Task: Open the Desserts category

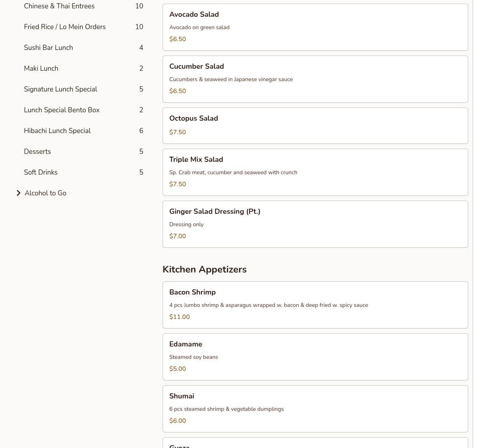Action: coord(38,151)
